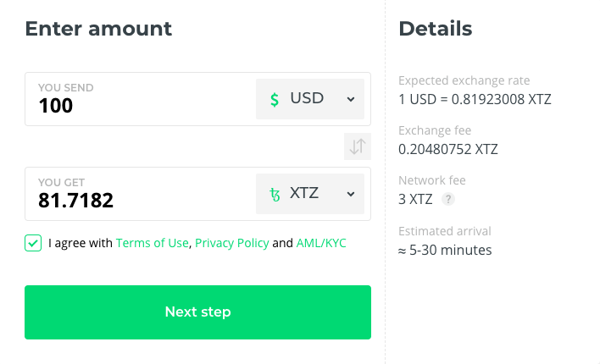
Task: Click the Enter amount heading
Action: coord(98,29)
